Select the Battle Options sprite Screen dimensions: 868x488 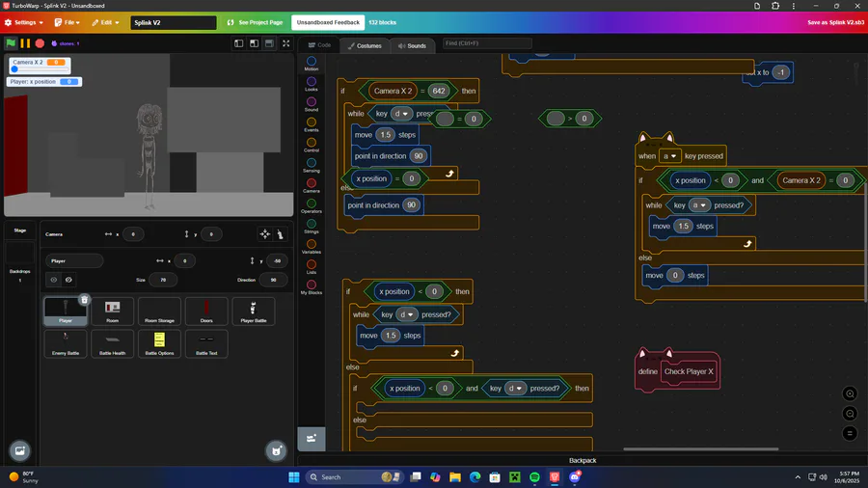159,343
